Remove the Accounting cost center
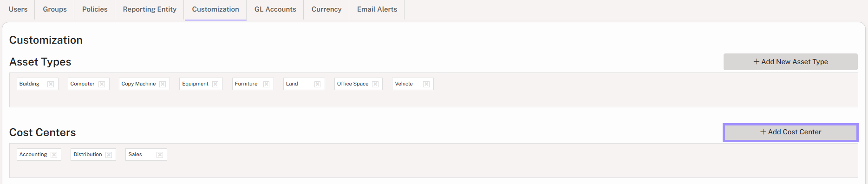 54,155
